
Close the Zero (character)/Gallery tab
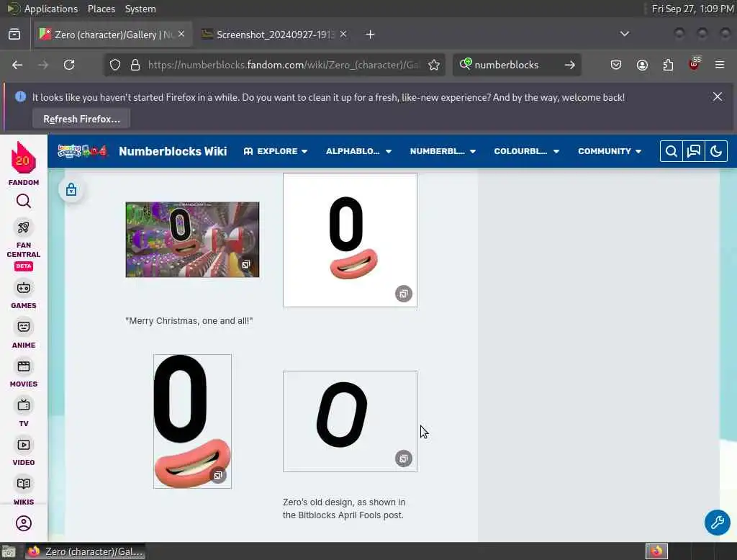[181, 35]
